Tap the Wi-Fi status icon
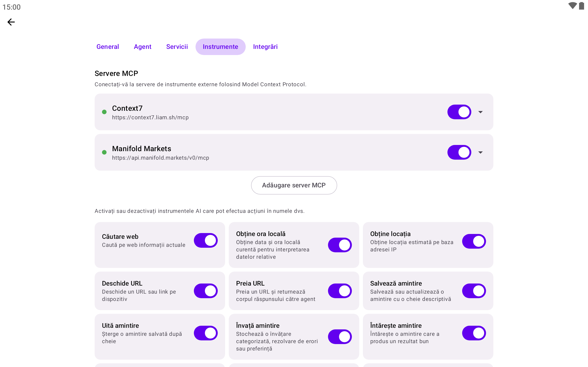The height and width of the screenshot is (367, 588). [572, 6]
